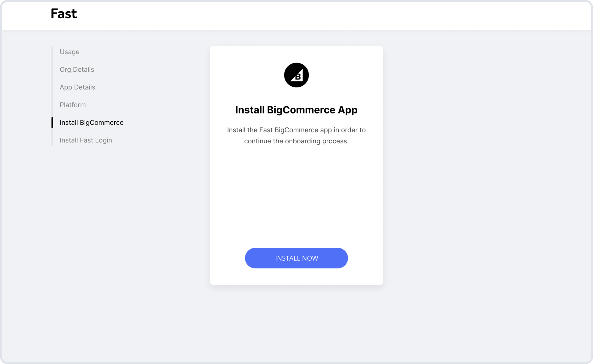The width and height of the screenshot is (593, 364).
Task: Click the INSTALL NOW button
Action: (x=296, y=258)
